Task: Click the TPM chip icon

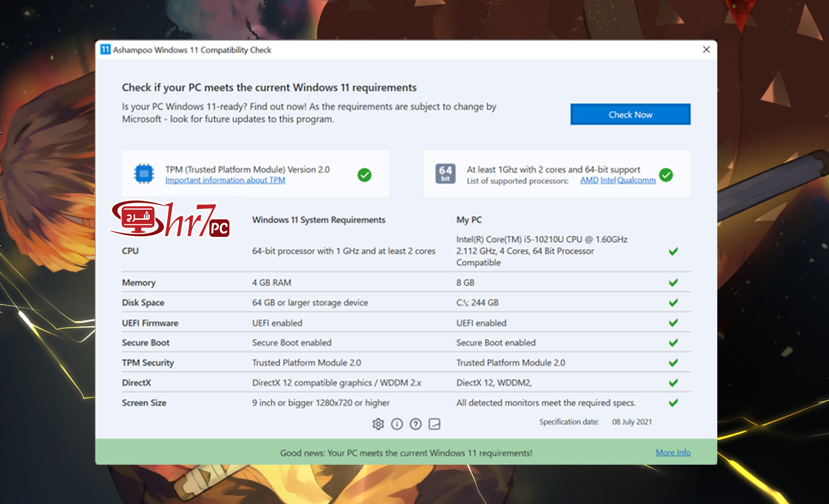Action: point(144,174)
